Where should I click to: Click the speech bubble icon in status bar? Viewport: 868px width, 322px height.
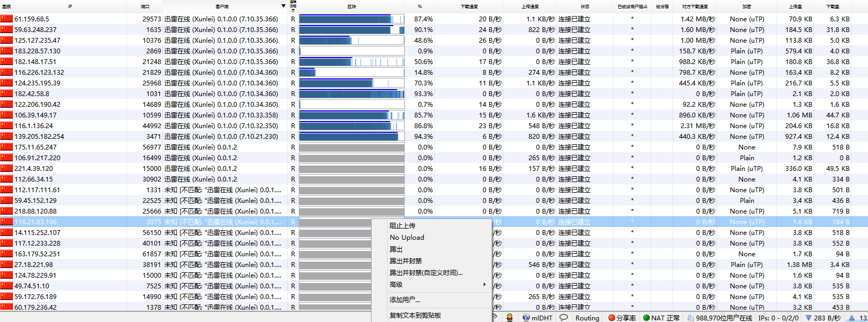(x=564, y=318)
